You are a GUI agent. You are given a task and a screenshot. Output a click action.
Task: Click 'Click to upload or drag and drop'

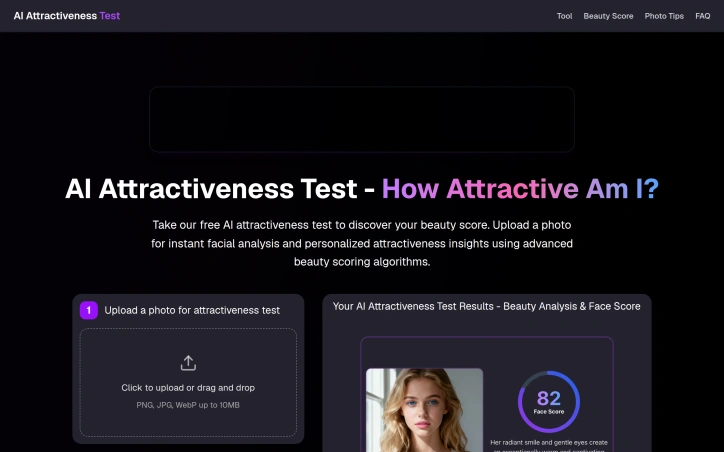coord(188,388)
